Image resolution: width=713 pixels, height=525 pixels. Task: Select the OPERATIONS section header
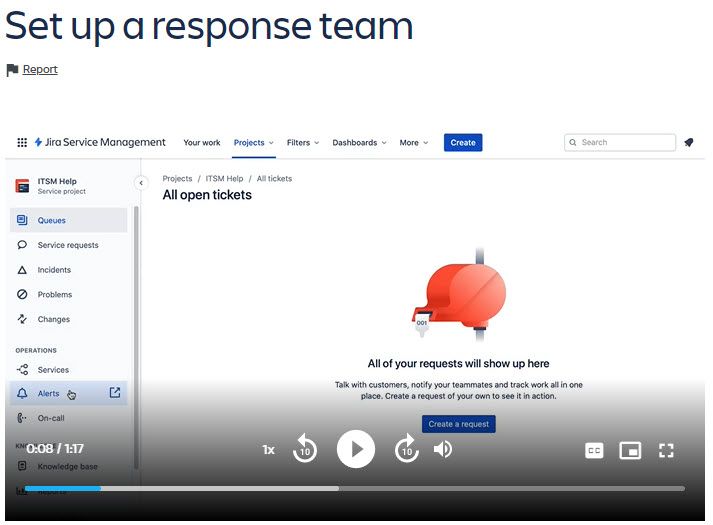pyautogui.click(x=36, y=350)
